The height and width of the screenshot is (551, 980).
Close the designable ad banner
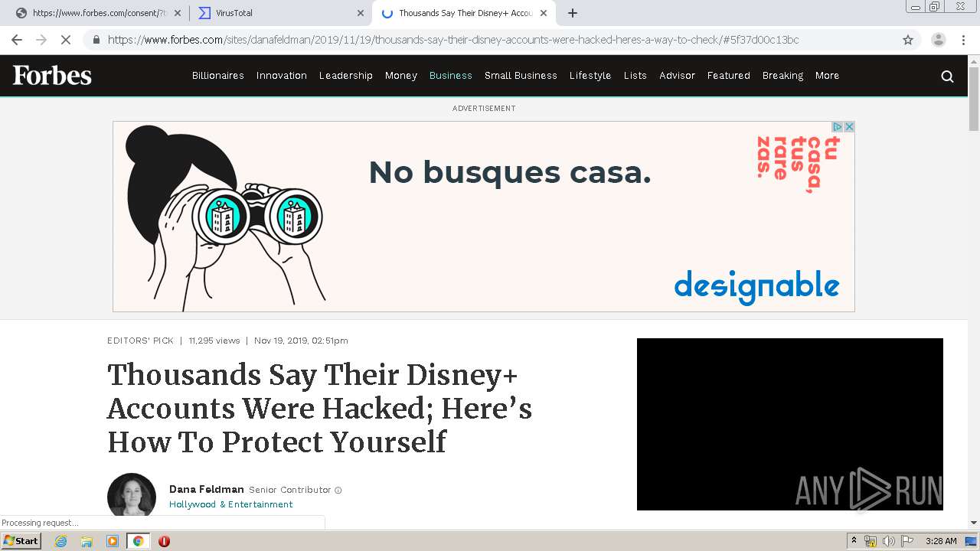point(848,127)
